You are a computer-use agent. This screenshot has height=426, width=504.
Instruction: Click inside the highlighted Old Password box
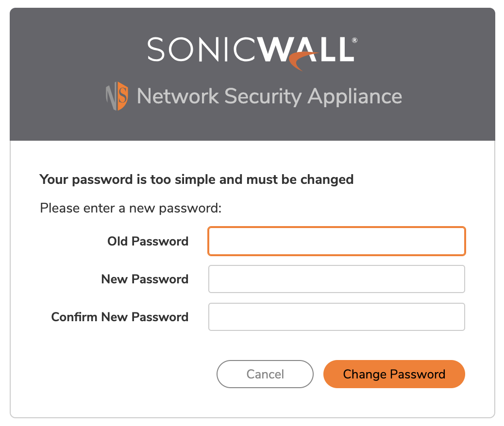pyautogui.click(x=336, y=241)
